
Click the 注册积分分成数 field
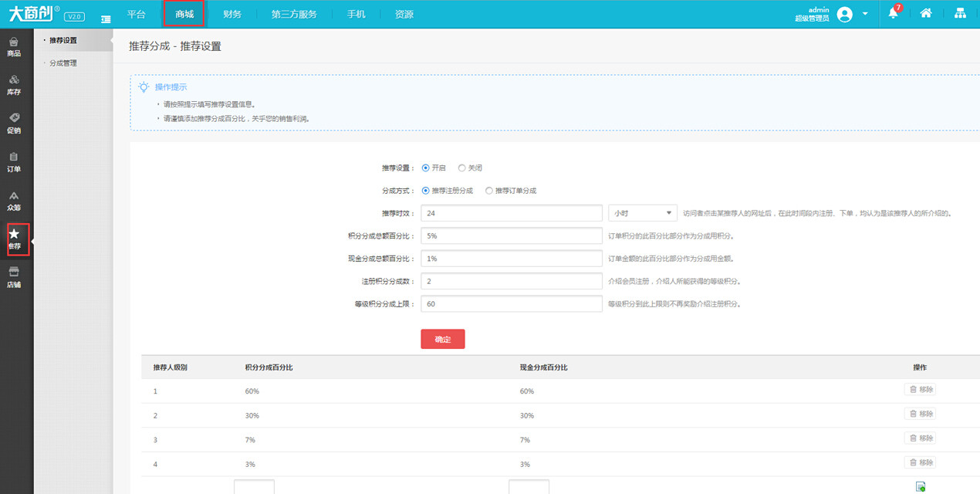click(x=512, y=281)
